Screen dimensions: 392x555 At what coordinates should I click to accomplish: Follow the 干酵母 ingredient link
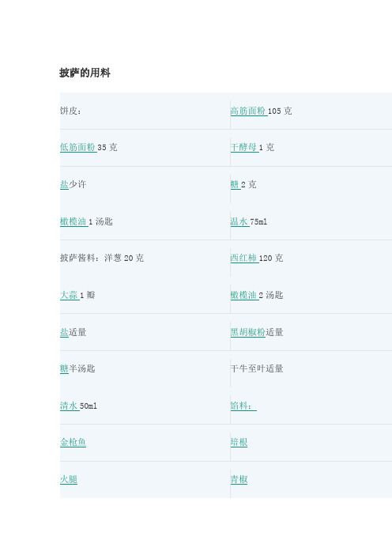coord(244,147)
